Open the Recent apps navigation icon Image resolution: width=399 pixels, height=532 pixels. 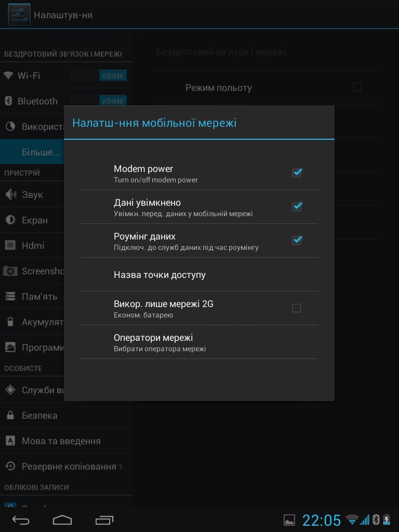pos(104,520)
